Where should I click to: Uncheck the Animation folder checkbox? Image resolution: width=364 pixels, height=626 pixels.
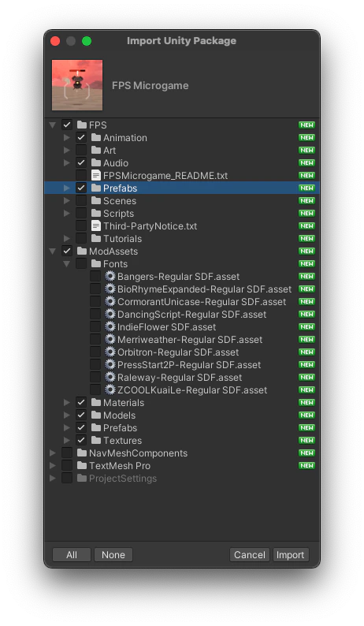tap(81, 137)
